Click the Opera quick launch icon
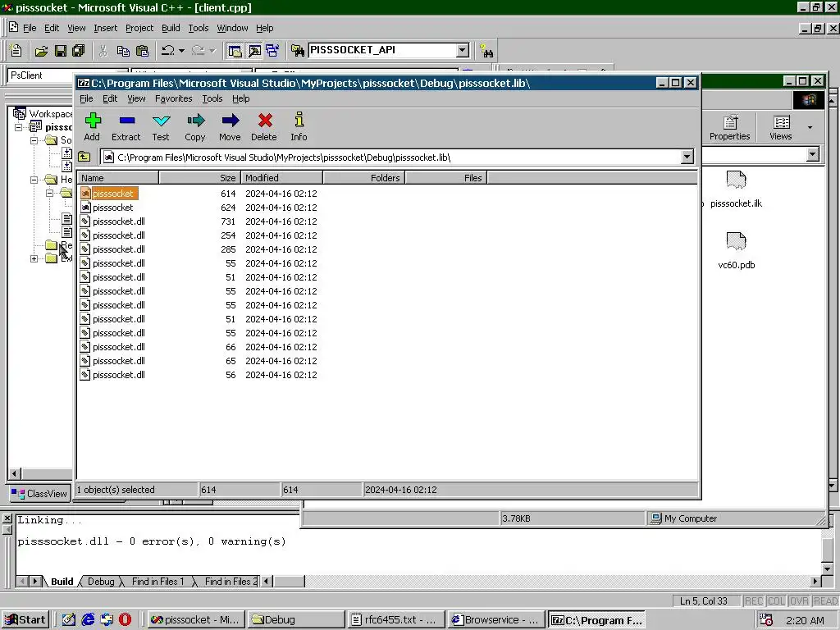 [x=125, y=620]
